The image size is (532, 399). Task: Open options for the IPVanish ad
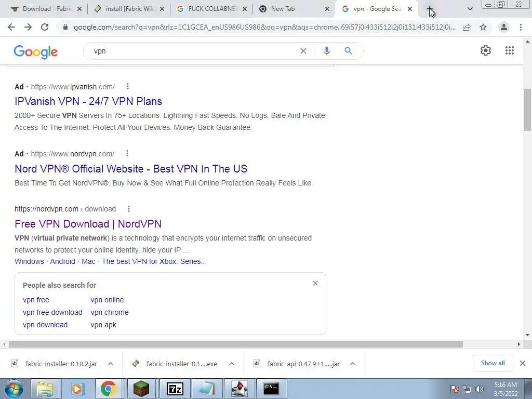click(128, 87)
